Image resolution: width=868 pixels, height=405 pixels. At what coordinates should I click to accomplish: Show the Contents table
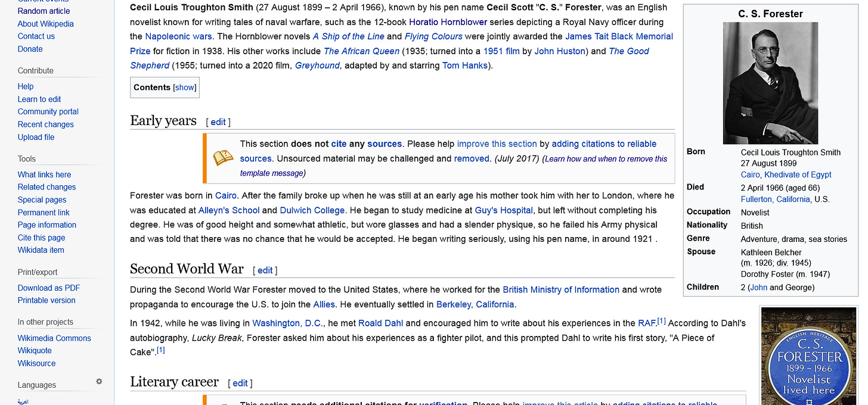pos(185,87)
